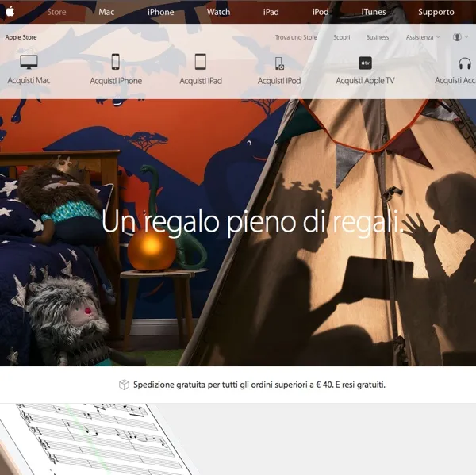The width and height of the screenshot is (476, 475).
Task: Open the Acquisti Mac link
Action: pyautogui.click(x=29, y=80)
